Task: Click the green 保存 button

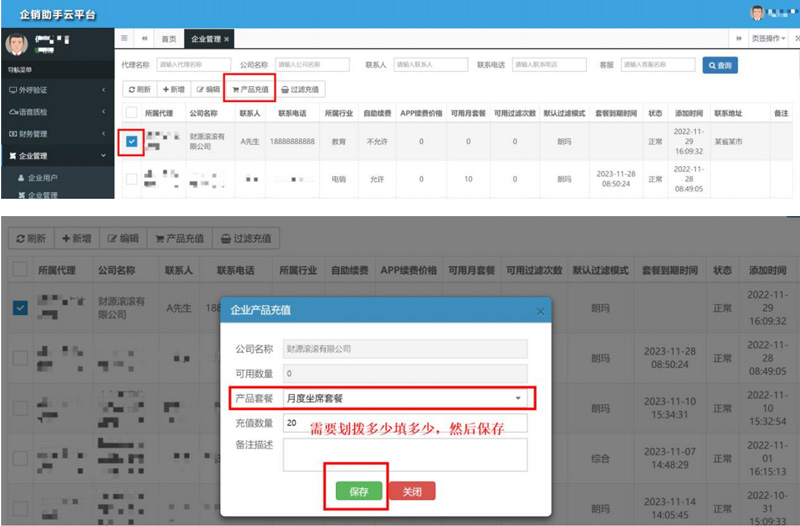Action: click(x=359, y=491)
